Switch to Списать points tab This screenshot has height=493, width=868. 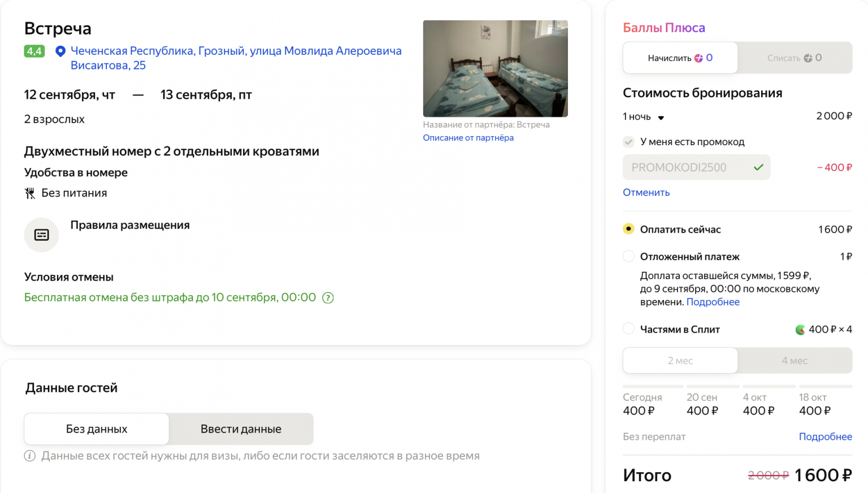795,58
